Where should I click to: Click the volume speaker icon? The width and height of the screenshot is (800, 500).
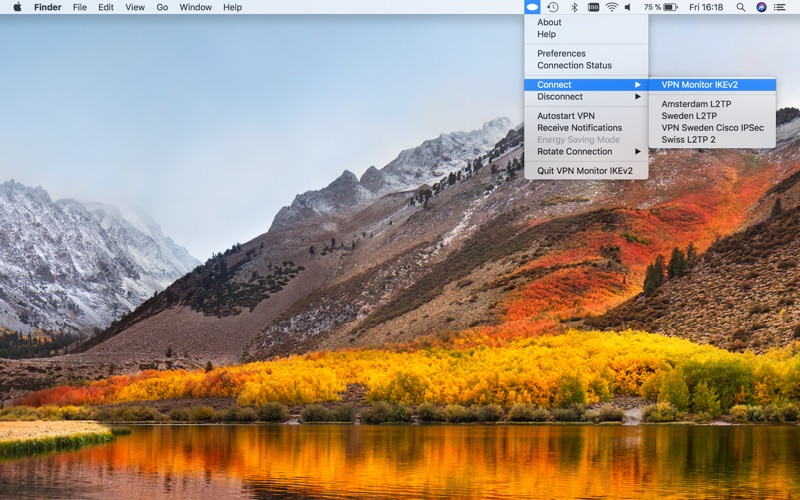[x=628, y=7]
